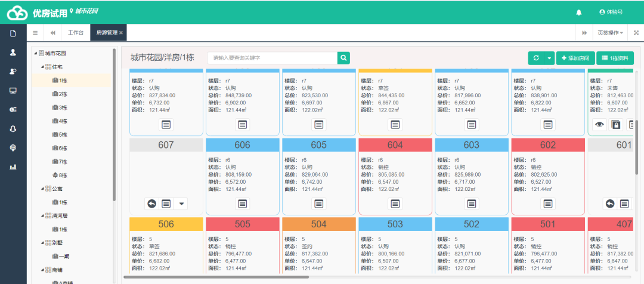Open the 页签操作 dropdown
Screen dimensions: 644x284
tap(610, 33)
